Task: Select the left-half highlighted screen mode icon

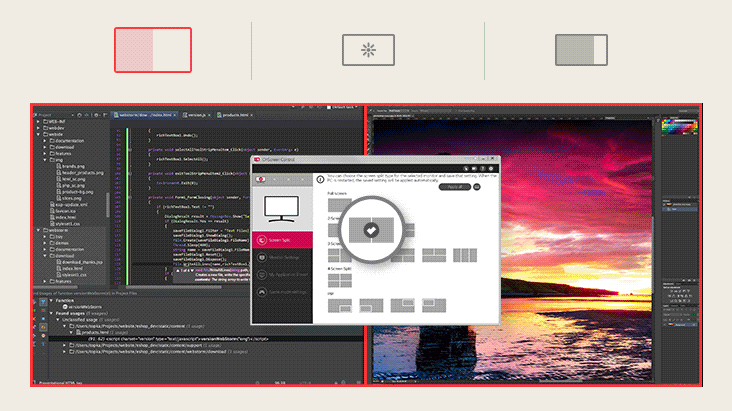Action: [152, 50]
